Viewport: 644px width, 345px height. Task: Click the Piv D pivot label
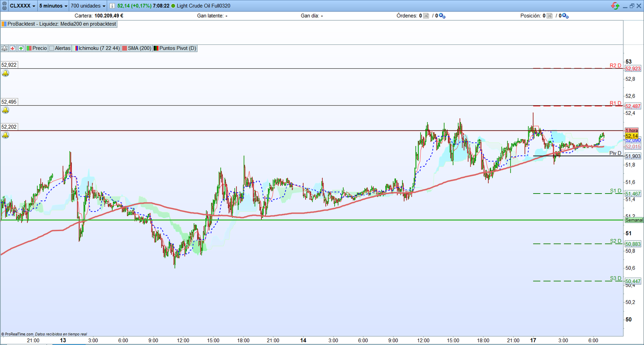615,153
